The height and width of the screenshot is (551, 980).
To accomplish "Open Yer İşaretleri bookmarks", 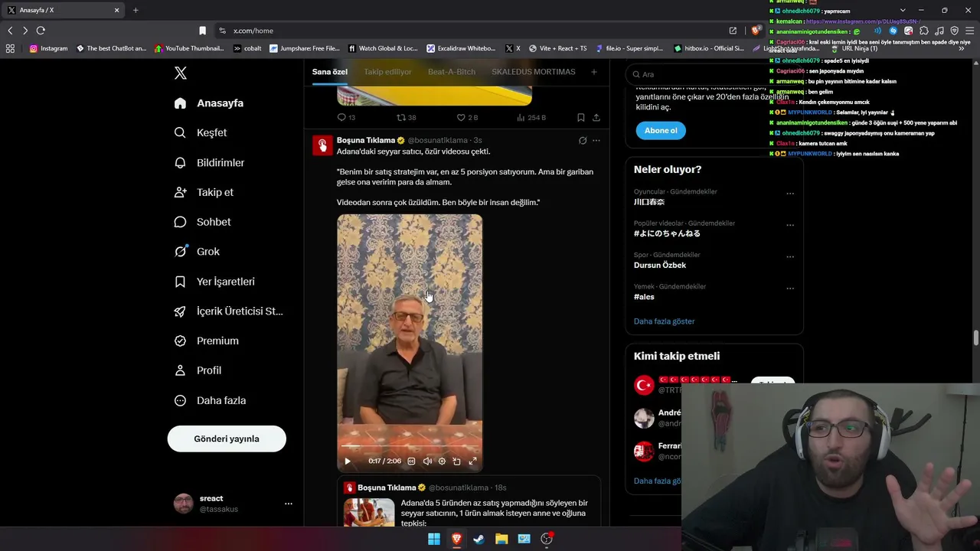I will coord(214,282).
